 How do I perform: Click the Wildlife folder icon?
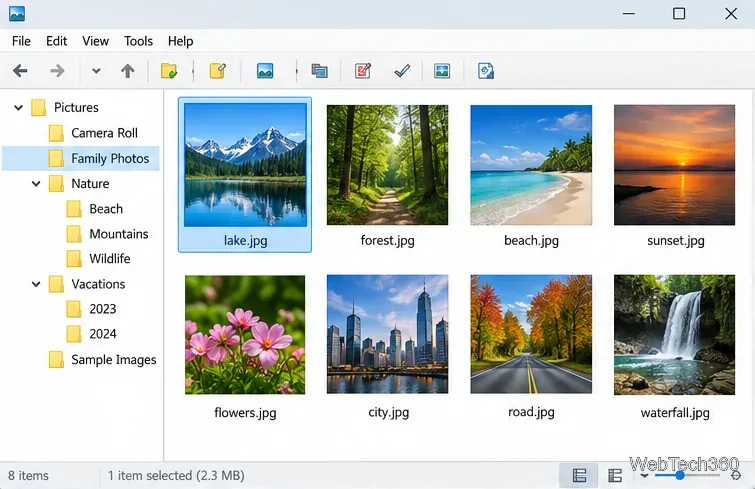(74, 259)
